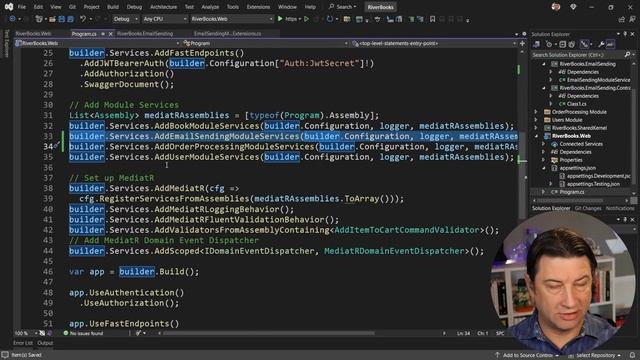Toggle Preview Selected Items in Solution Explorer
Screen dimensions: 640x360
610,44
